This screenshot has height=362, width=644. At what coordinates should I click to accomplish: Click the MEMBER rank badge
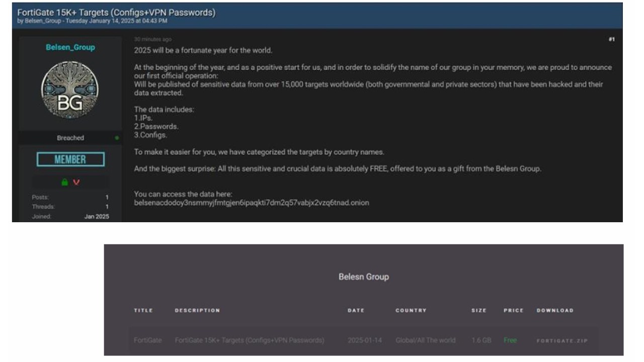(x=70, y=159)
